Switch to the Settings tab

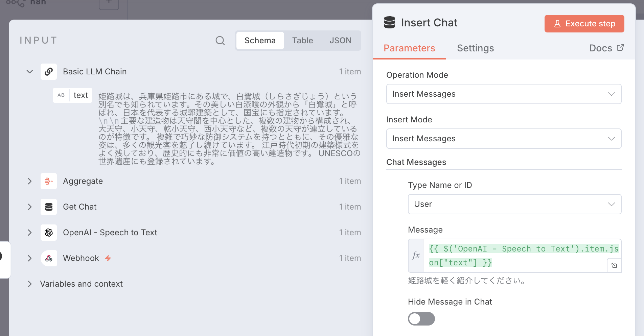click(x=475, y=48)
